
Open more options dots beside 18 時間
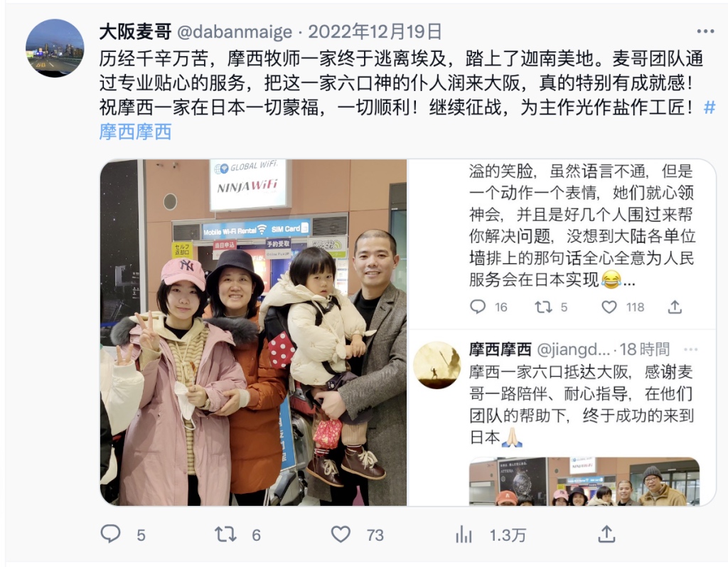pos(690,349)
